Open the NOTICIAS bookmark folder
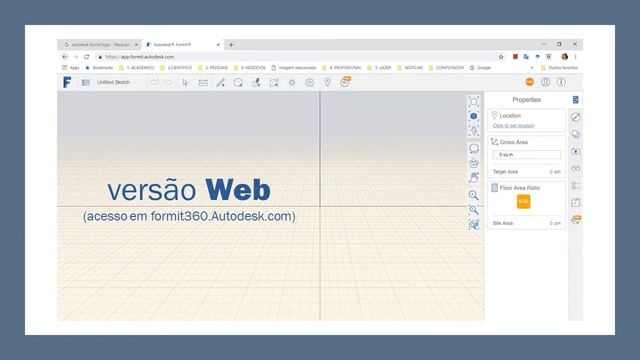Image resolution: width=640 pixels, height=360 pixels. (410, 68)
